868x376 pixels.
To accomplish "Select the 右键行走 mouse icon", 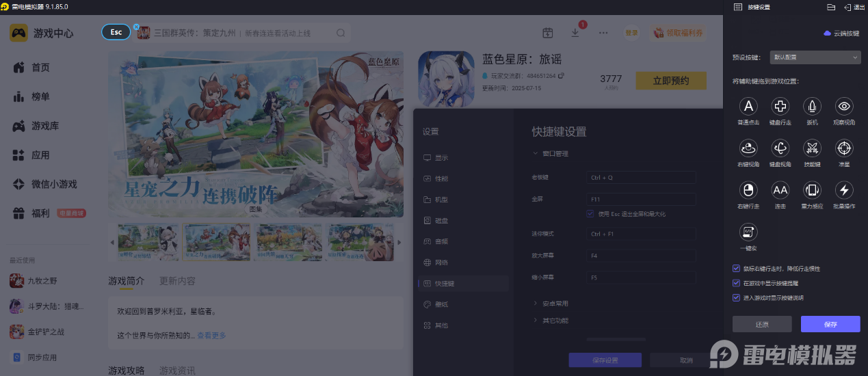I will (750, 189).
